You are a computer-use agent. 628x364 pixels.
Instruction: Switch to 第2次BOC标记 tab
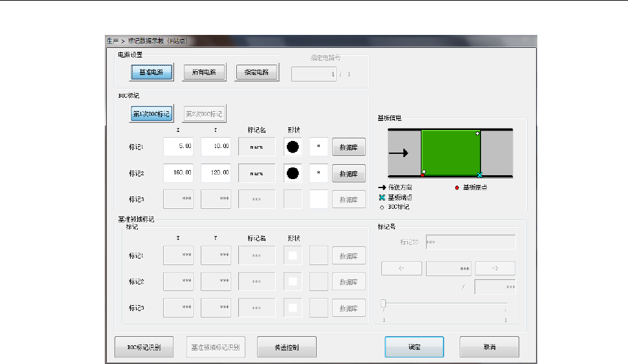[x=204, y=114]
